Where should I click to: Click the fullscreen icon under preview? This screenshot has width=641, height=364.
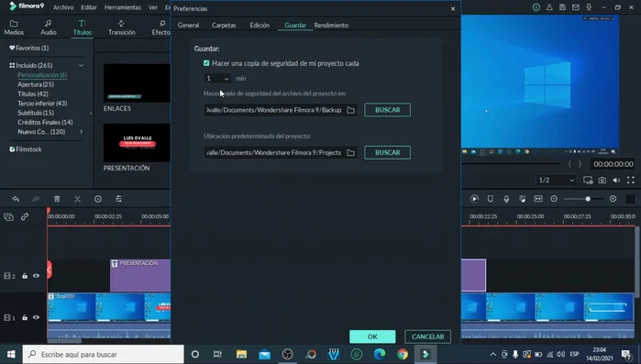pyautogui.click(x=631, y=180)
